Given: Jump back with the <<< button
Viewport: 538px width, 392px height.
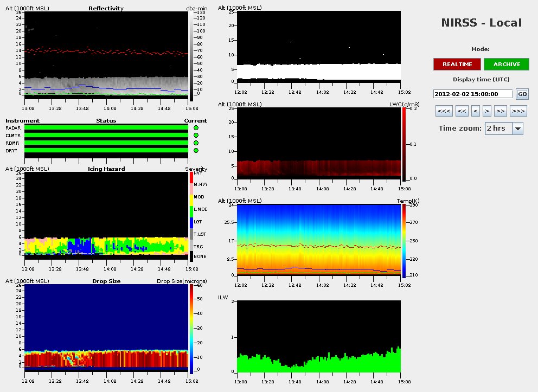Looking at the screenshot, I should coord(444,111).
